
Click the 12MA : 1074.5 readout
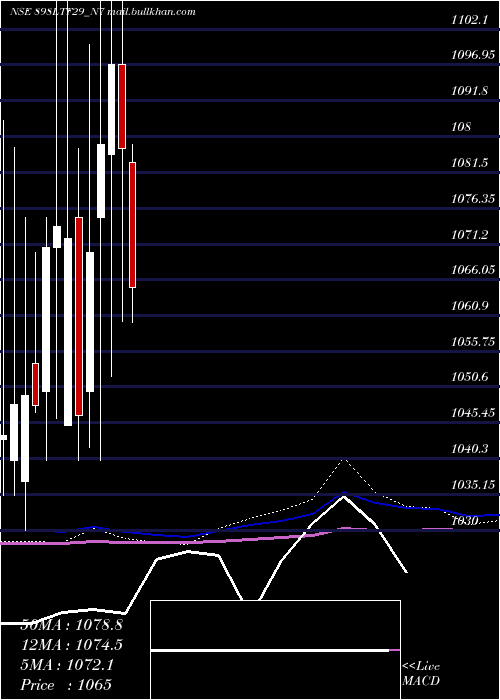coord(72,645)
